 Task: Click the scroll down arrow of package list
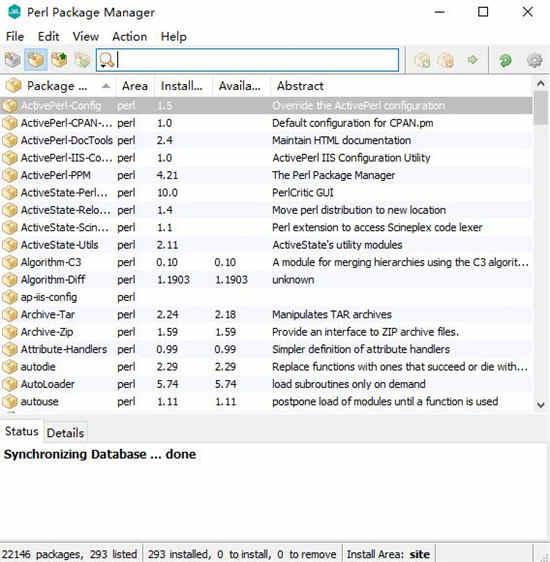coord(541,405)
